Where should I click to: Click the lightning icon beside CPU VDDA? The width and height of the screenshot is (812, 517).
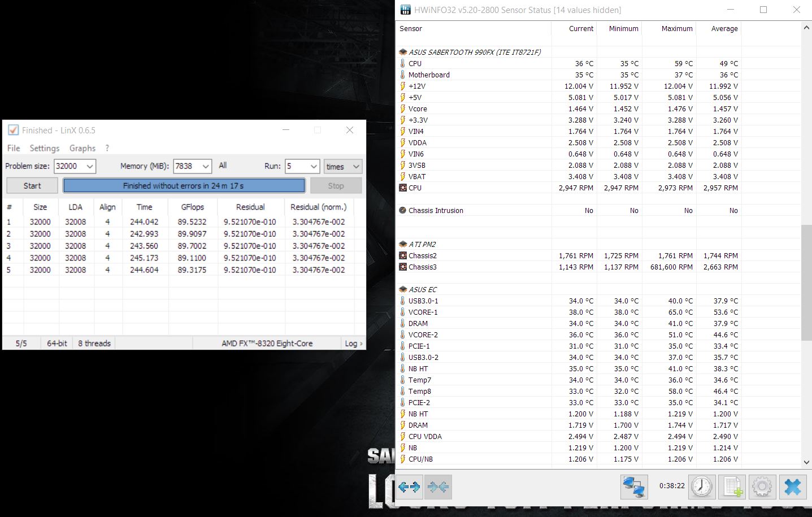403,436
